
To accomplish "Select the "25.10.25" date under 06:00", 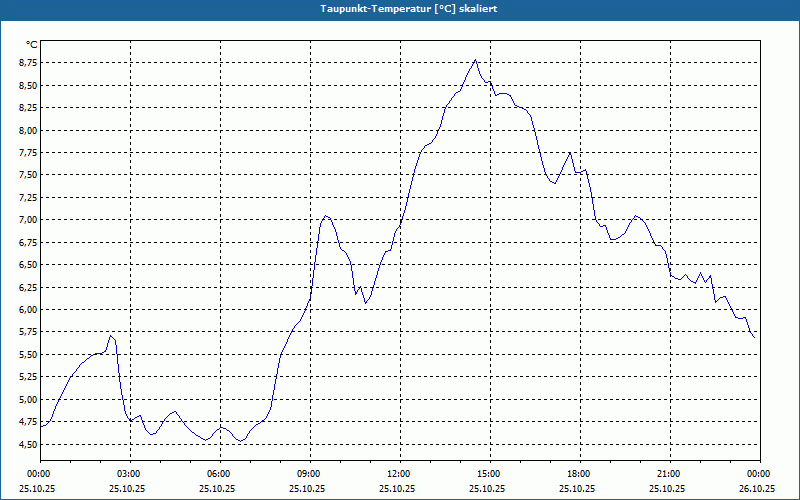I will pos(217,488).
